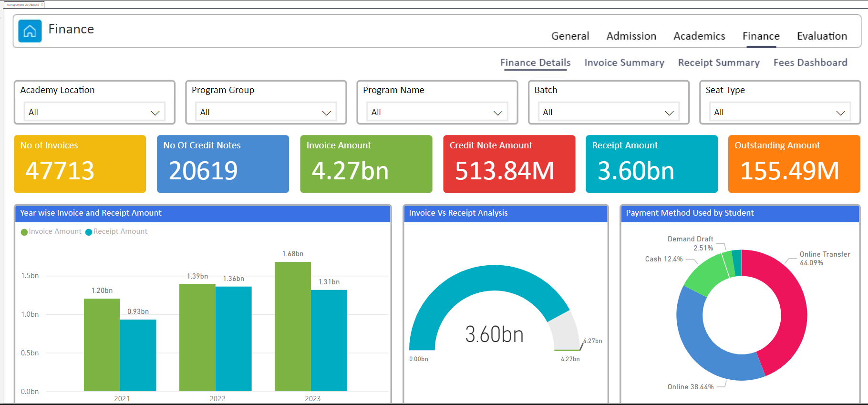This screenshot has height=405, width=868.
Task: Select the Receipt Amount 3.60bn card
Action: tap(651, 164)
